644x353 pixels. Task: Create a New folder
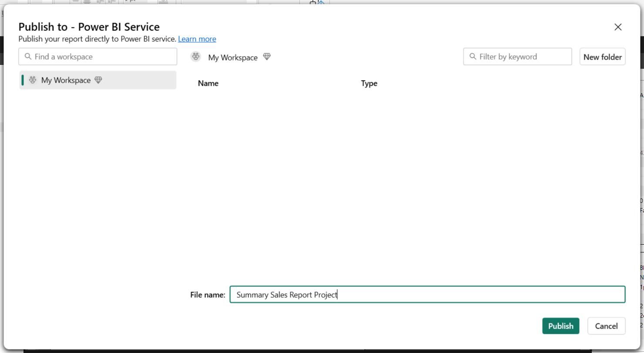pyautogui.click(x=602, y=57)
